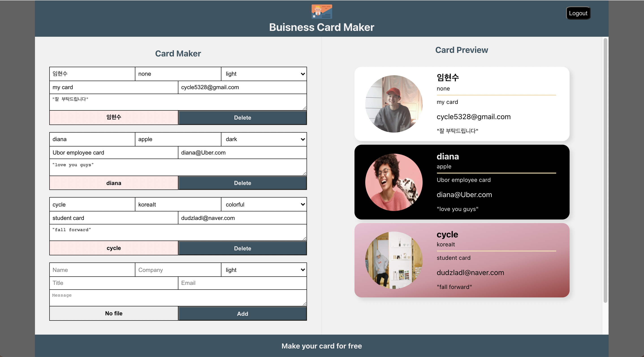Click the Add button to create a new card
The image size is (644, 357).
click(242, 314)
